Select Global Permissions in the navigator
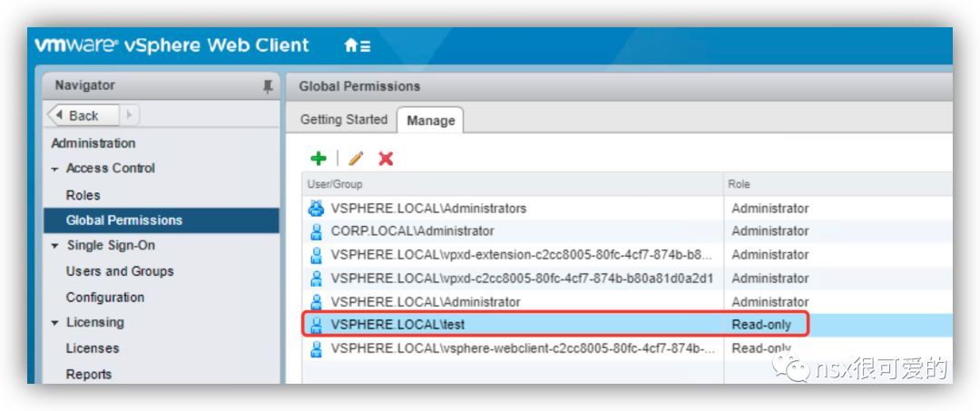980x411 pixels. pos(162,220)
